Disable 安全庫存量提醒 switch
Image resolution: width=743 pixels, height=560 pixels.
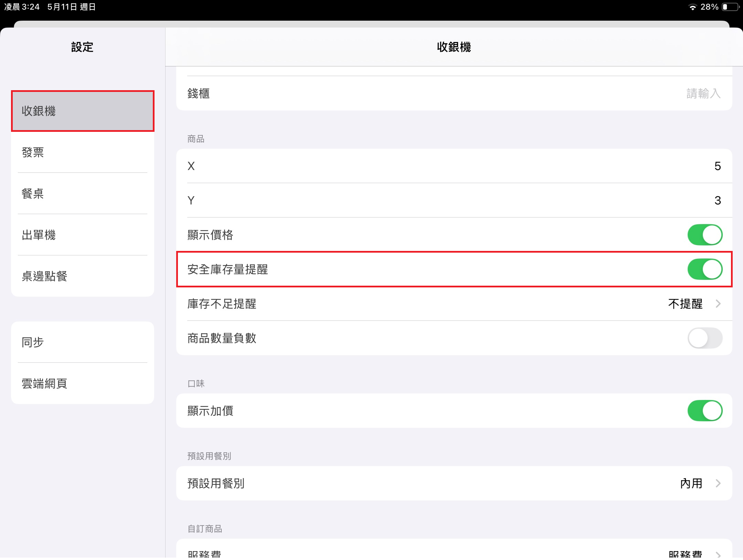(x=704, y=269)
